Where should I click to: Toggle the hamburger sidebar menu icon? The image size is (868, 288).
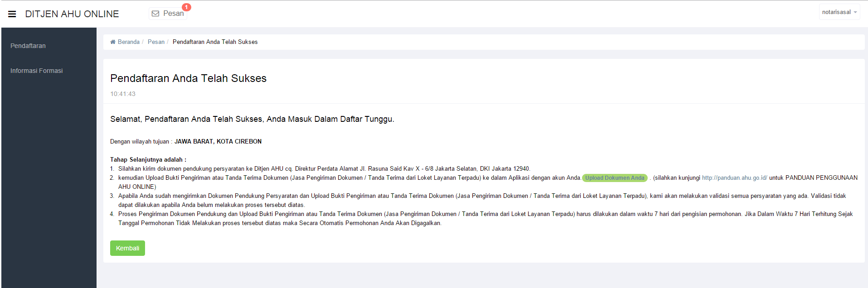[x=12, y=14]
